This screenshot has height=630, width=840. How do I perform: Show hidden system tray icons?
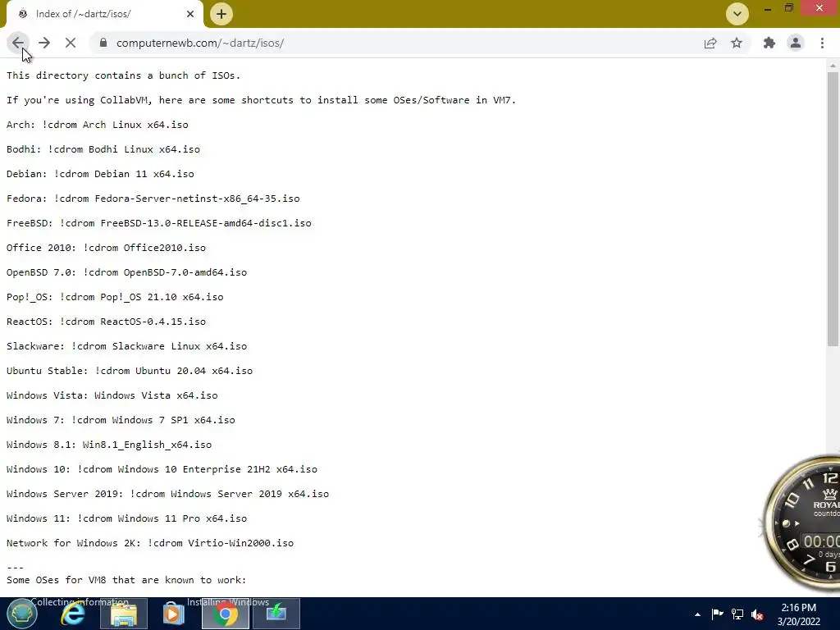point(697,614)
